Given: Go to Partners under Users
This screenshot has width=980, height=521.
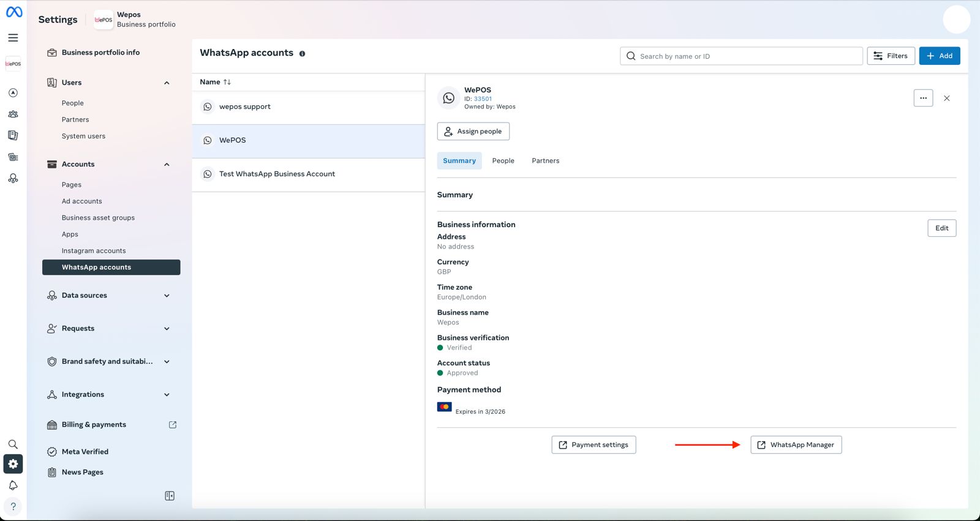Looking at the screenshot, I should click(x=75, y=120).
